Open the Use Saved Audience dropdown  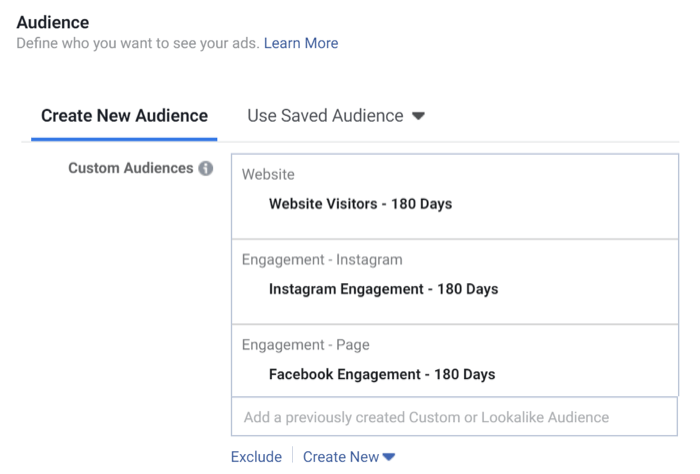pyautogui.click(x=336, y=116)
